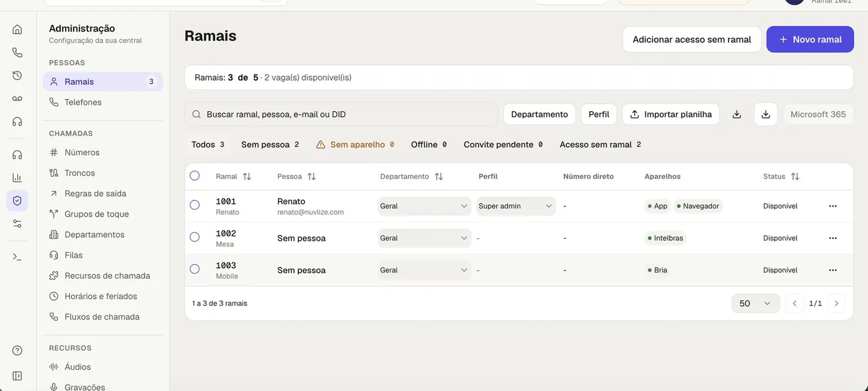This screenshot has width=868, height=391.
Task: Select the shield administration icon
Action: (x=17, y=200)
